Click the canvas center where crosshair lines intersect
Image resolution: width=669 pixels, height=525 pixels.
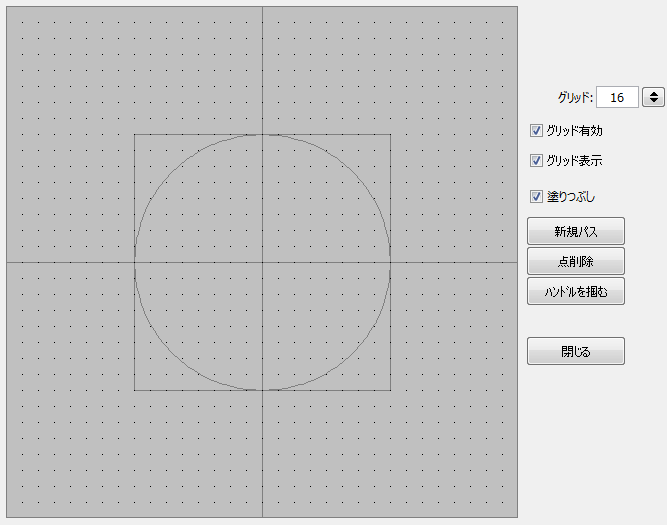tap(262, 262)
